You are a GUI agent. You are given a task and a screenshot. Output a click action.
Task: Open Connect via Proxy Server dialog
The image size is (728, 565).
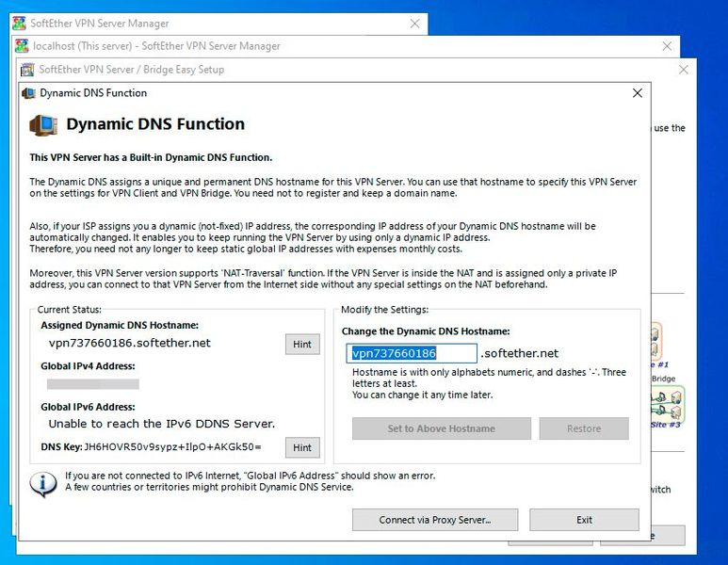(x=435, y=520)
